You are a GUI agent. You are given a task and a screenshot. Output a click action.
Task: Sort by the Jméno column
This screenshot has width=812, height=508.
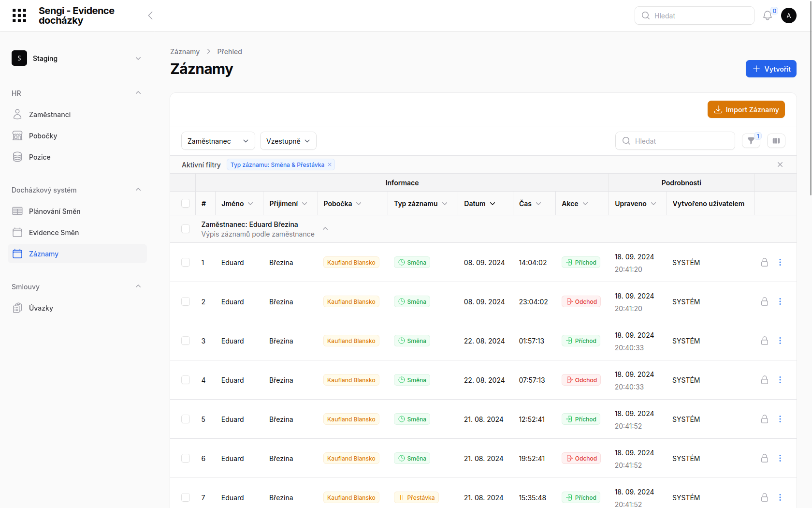click(237, 204)
